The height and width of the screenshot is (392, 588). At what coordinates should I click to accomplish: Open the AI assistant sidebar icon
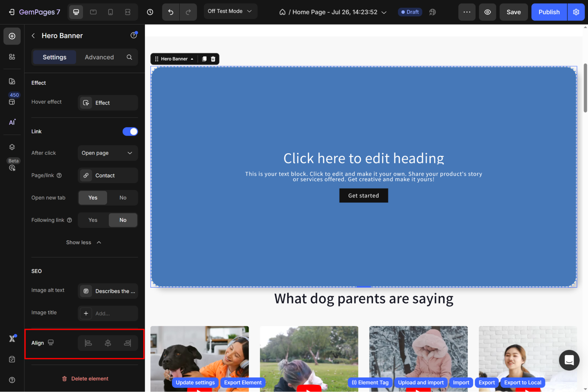[x=12, y=122]
